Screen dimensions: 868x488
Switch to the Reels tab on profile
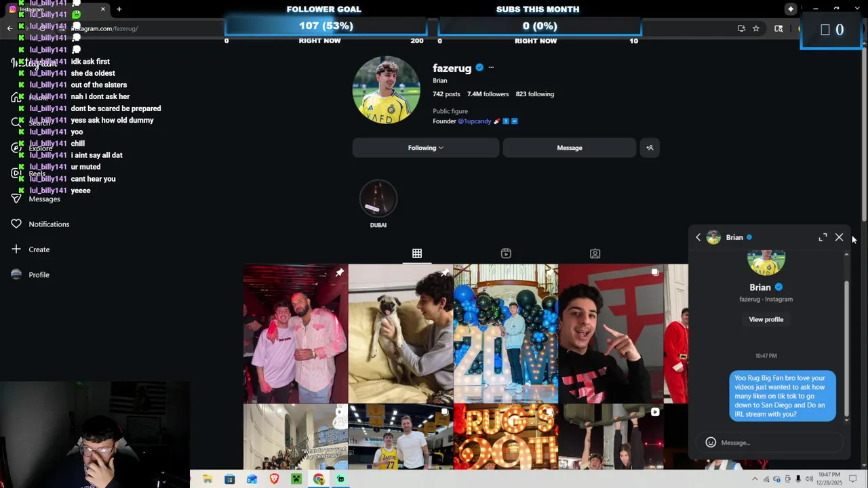[x=506, y=253]
